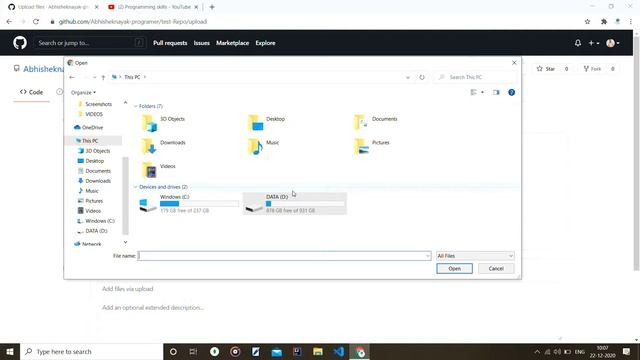Open Marketplace in GitHub header
The width and height of the screenshot is (640, 360).
pos(233,43)
